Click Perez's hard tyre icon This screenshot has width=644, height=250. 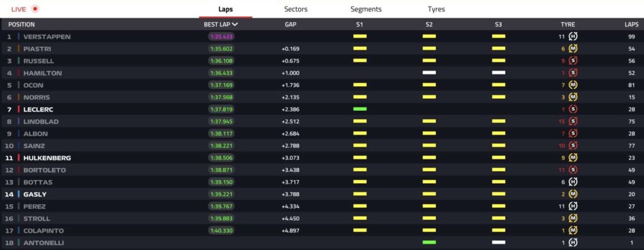(573, 207)
